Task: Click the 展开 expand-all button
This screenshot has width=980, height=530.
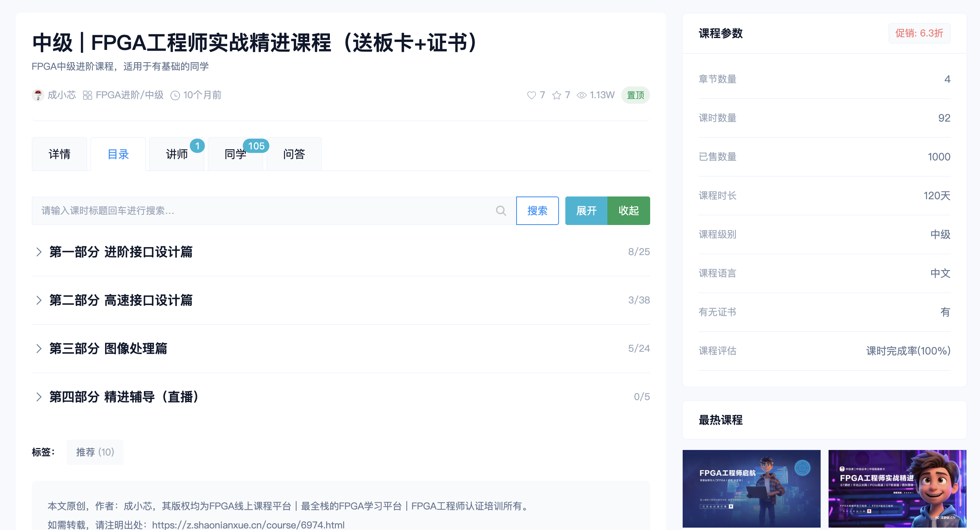Action: [586, 211]
